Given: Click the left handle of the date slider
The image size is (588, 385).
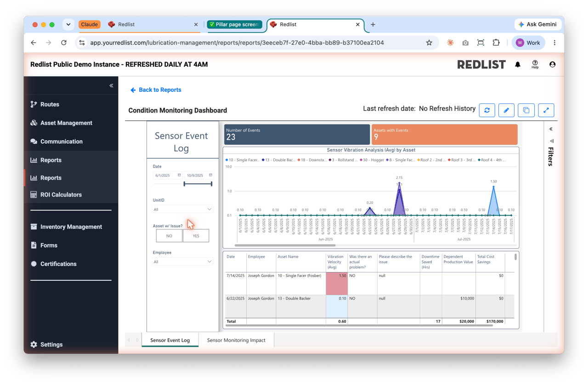Looking at the screenshot, I should coord(184,184).
